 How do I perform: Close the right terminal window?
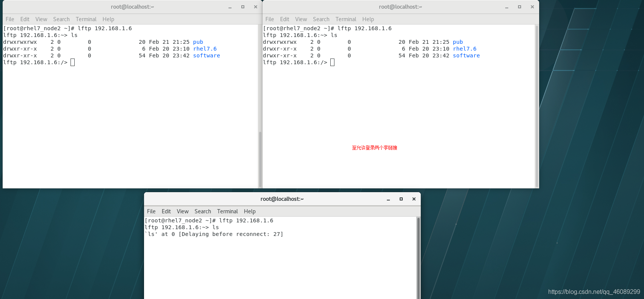pyautogui.click(x=532, y=7)
